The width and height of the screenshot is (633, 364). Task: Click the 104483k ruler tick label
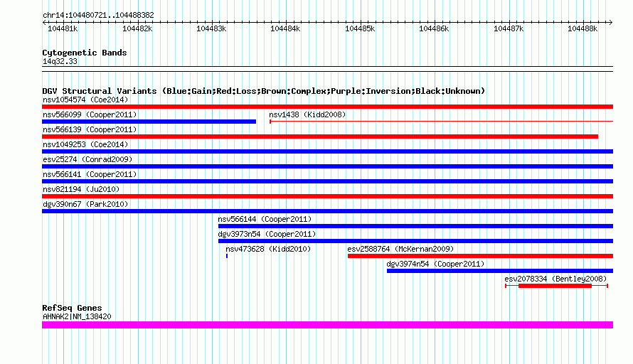pyautogui.click(x=211, y=28)
